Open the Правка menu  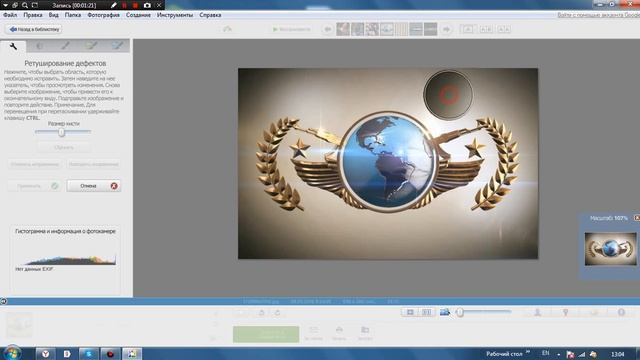point(33,15)
